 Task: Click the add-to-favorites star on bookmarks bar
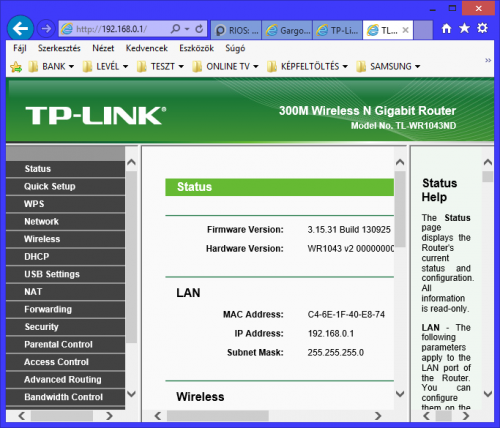(16, 67)
